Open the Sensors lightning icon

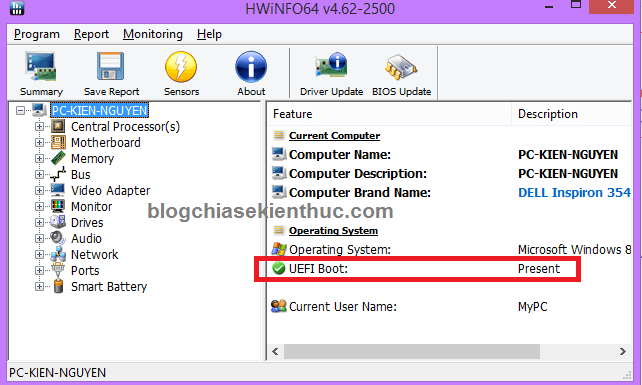181,67
